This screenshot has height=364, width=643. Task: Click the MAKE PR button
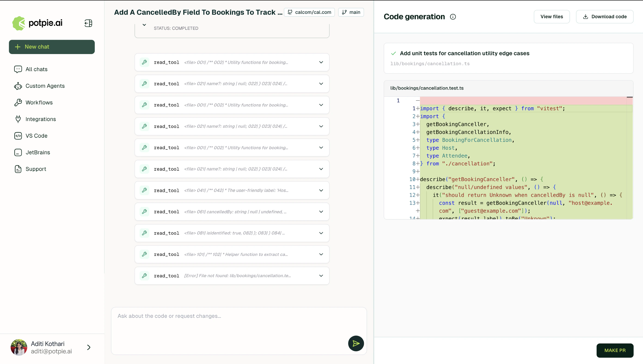point(615,350)
